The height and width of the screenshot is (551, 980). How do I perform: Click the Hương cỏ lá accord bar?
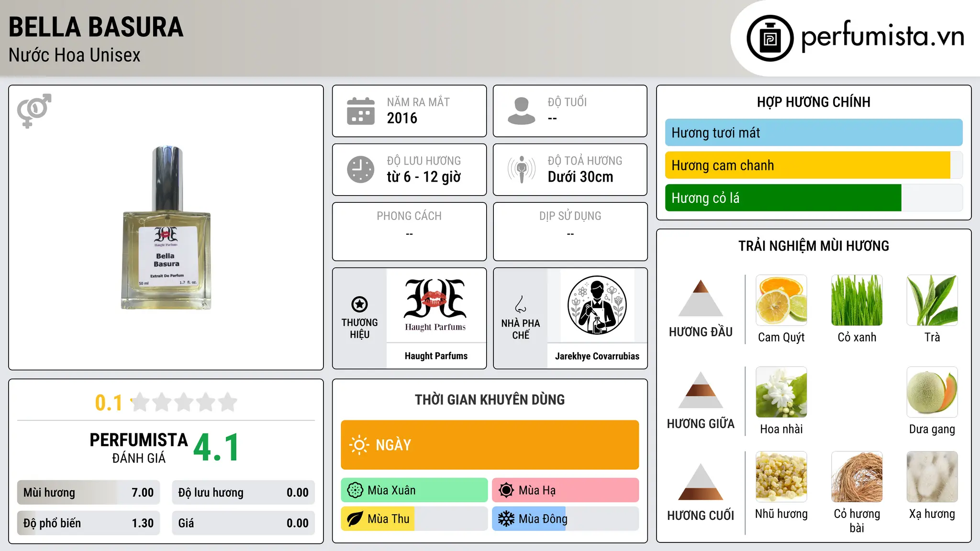(813, 198)
